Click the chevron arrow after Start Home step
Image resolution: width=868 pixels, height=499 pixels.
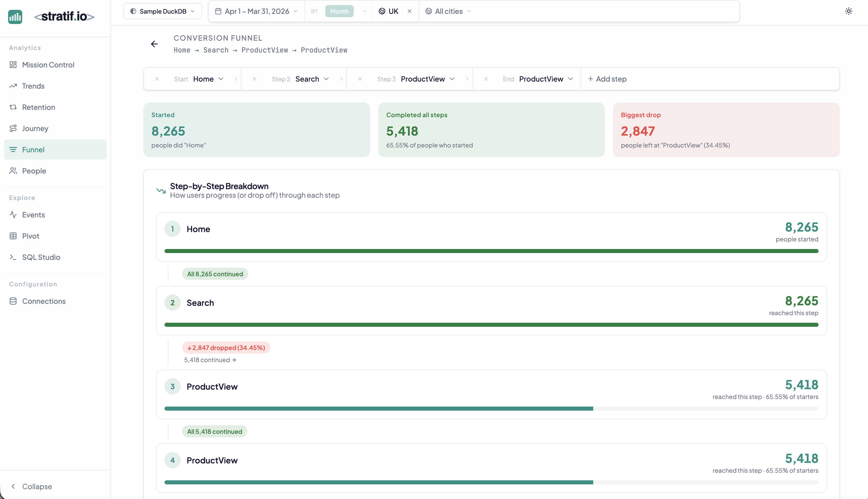(x=236, y=79)
